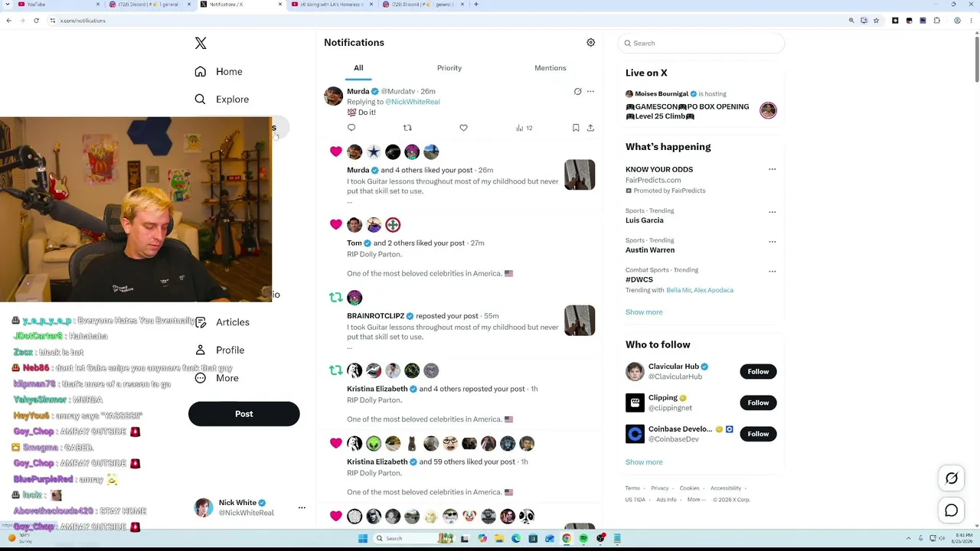Expand the footer More menu
Viewport: 980px width, 551px height.
point(696,500)
